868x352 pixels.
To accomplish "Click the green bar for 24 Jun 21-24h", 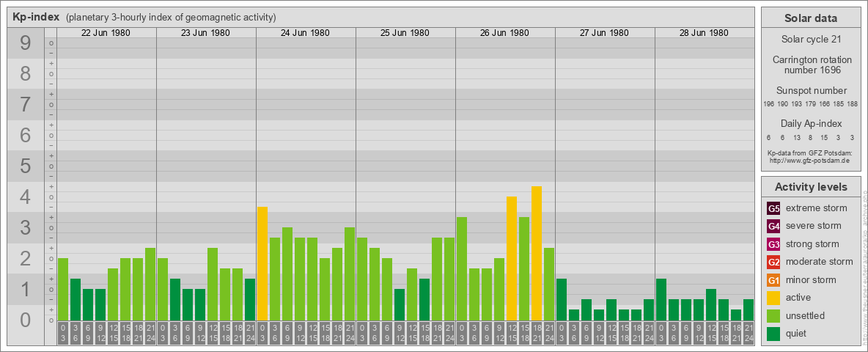I will (x=350, y=274).
